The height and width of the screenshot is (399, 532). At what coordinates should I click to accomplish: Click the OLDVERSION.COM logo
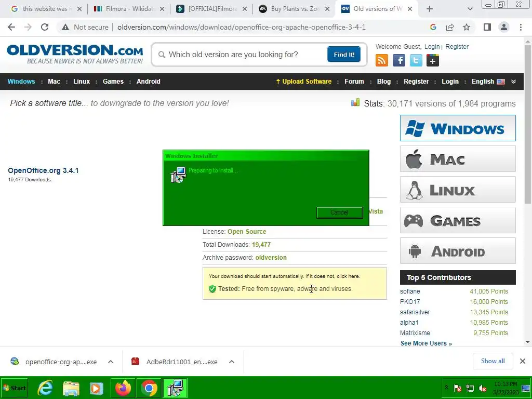[75, 54]
